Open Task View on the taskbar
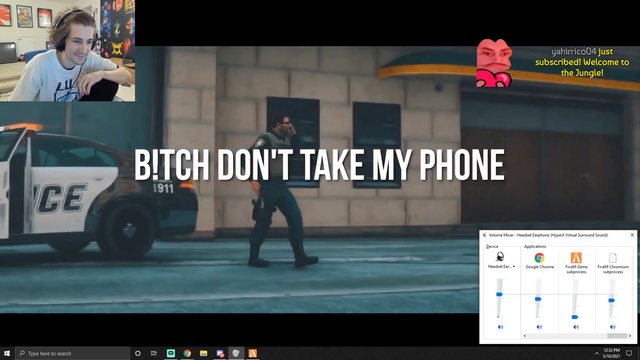The height and width of the screenshot is (360, 640). [154, 353]
